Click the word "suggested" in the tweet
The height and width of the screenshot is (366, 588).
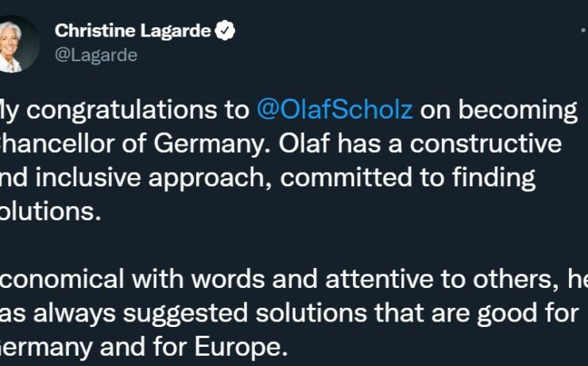click(x=185, y=314)
